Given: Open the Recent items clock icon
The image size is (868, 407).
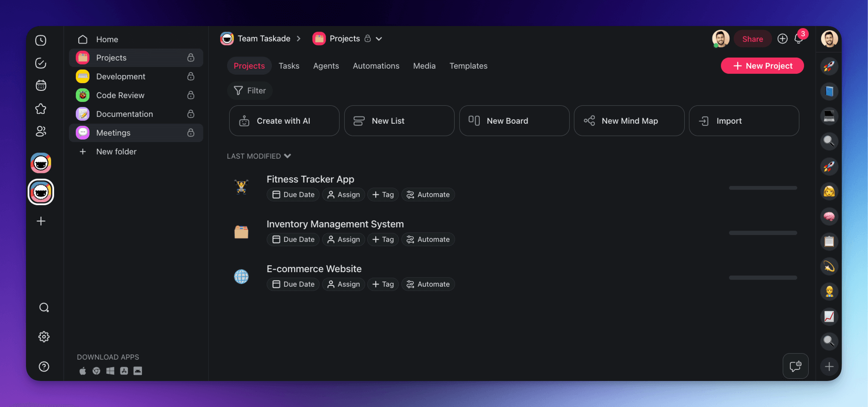Looking at the screenshot, I should coord(41,40).
